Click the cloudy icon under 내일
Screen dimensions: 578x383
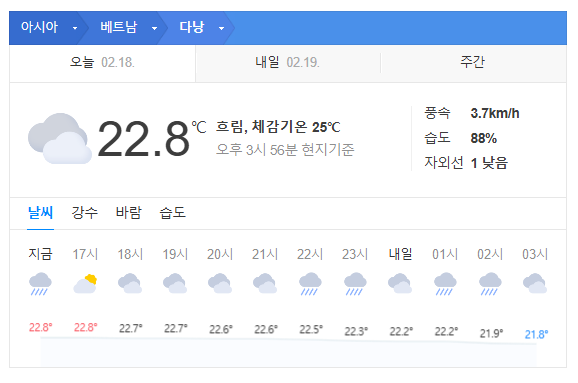[x=400, y=283]
